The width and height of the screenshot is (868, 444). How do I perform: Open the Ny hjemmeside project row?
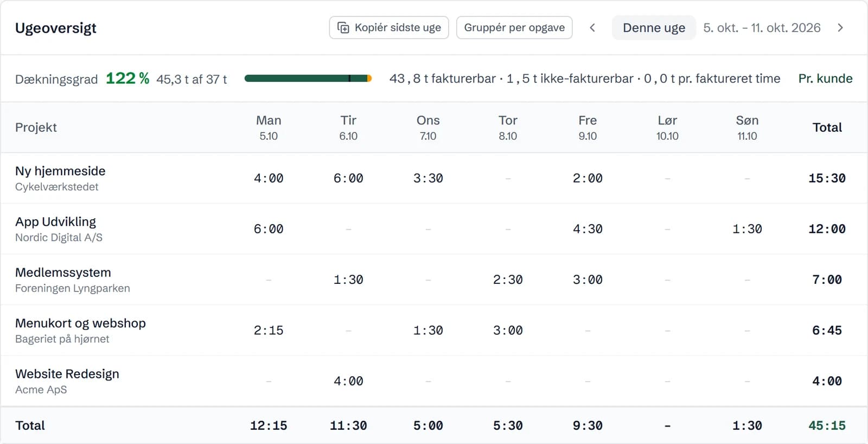(434, 178)
